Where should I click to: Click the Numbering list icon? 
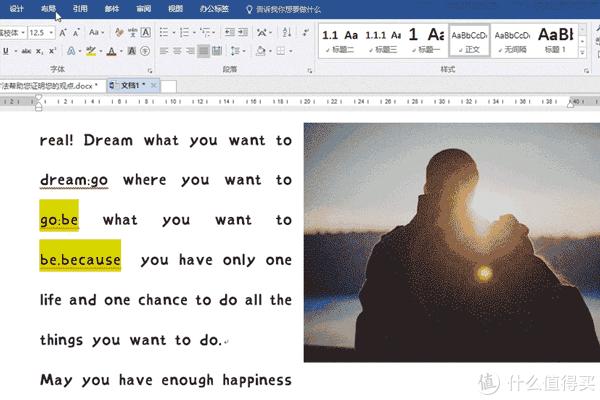coord(184,33)
